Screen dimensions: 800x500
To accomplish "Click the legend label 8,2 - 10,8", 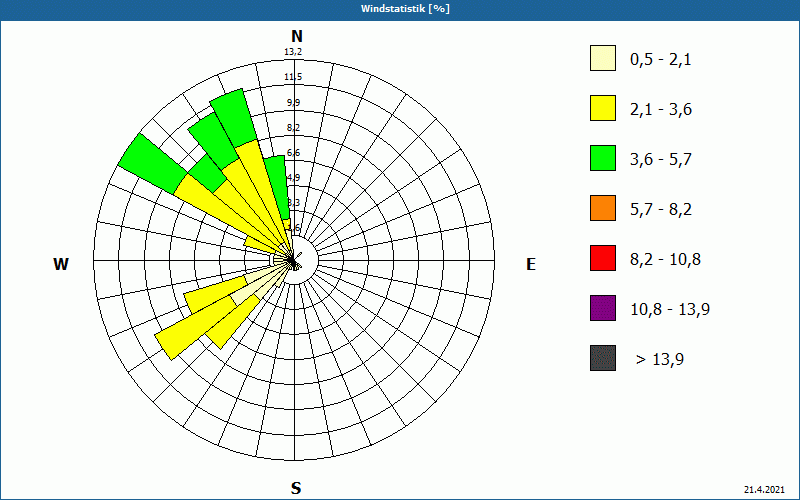I will tap(666, 260).
